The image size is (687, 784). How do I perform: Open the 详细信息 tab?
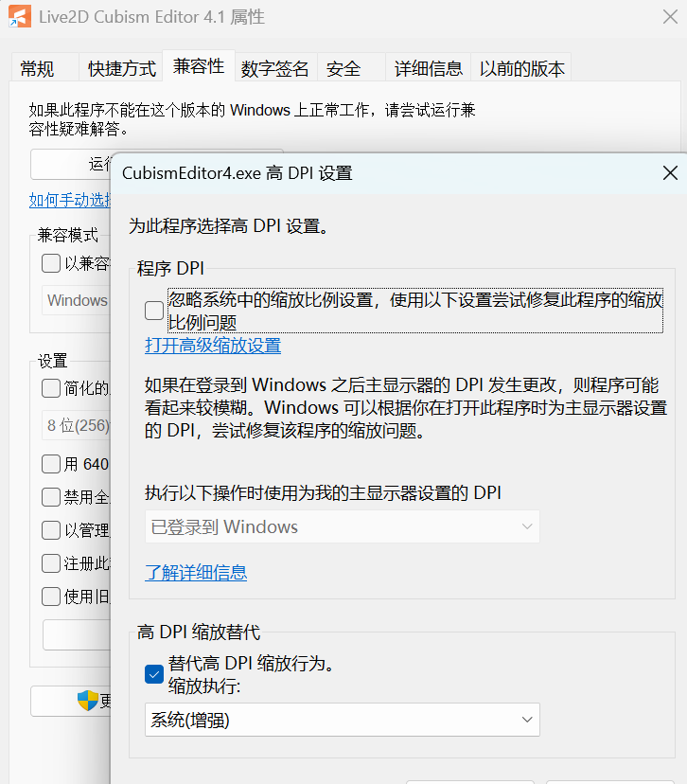[x=428, y=68]
